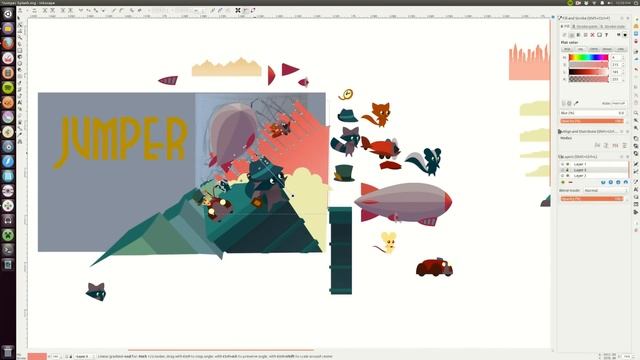Open Firefox from Ubuntu launcher
The width and height of the screenshot is (640, 360).
(8, 43)
